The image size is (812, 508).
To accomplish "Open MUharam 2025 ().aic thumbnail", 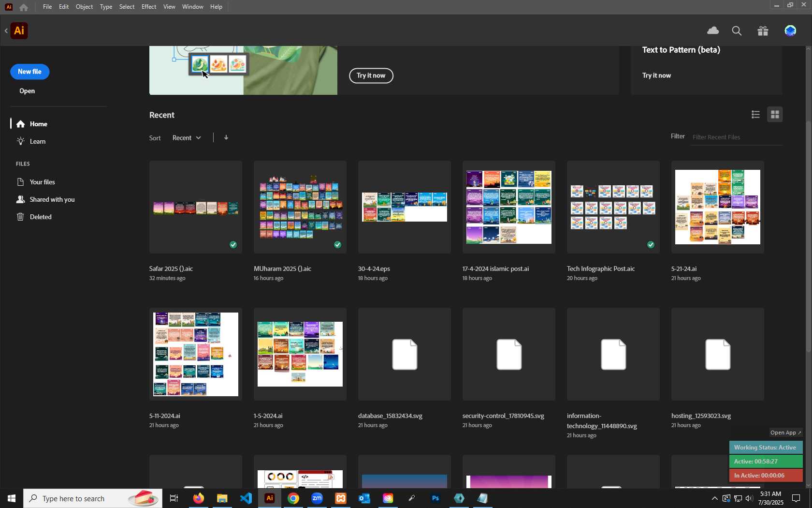I will [300, 207].
